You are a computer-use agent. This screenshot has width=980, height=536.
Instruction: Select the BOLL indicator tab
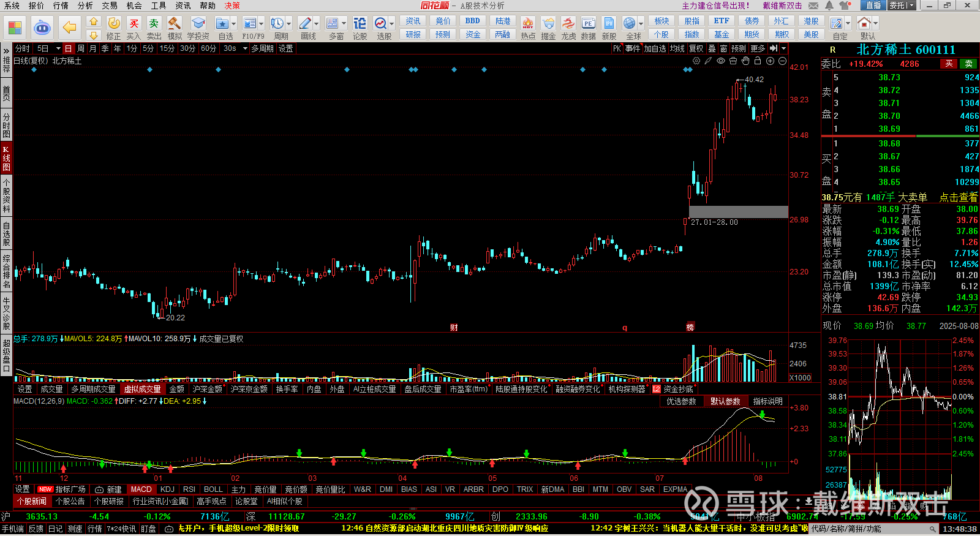(x=213, y=489)
